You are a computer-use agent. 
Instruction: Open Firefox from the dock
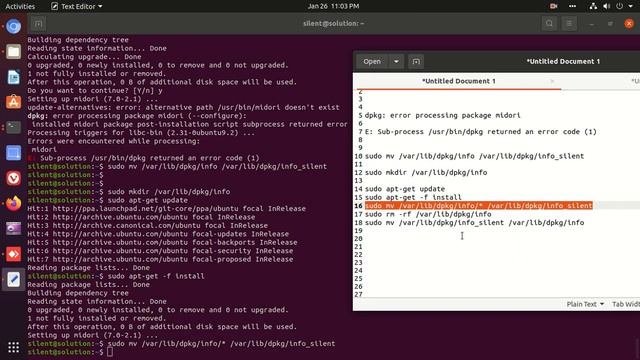click(13, 203)
